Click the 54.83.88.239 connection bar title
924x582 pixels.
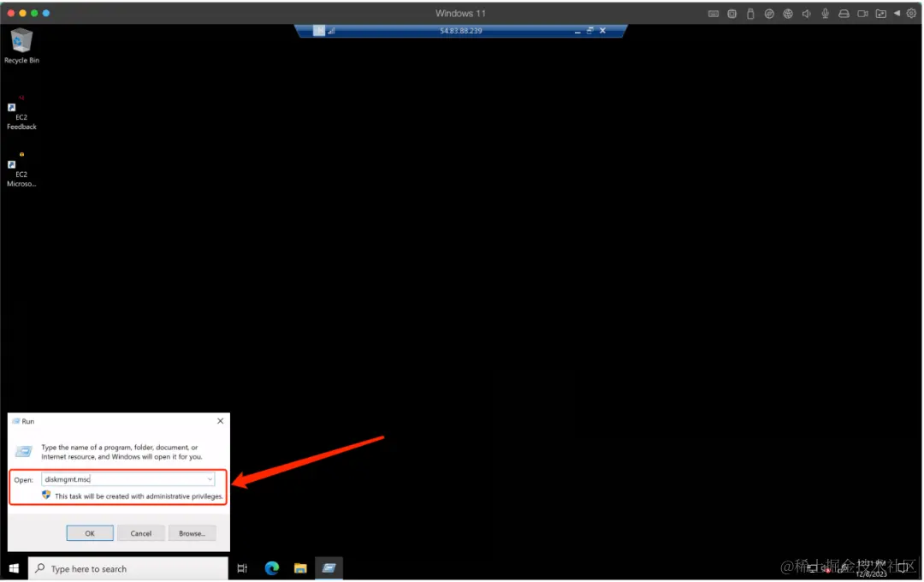pos(461,31)
